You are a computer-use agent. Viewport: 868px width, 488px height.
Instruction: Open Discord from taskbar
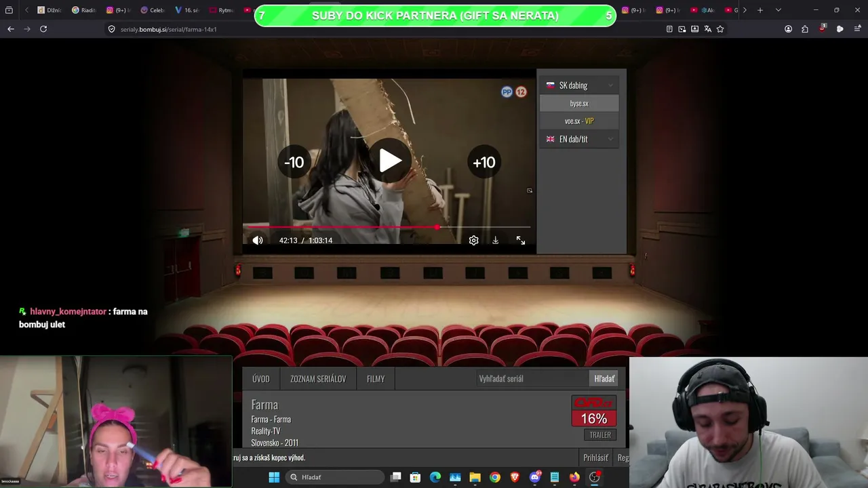point(535,477)
